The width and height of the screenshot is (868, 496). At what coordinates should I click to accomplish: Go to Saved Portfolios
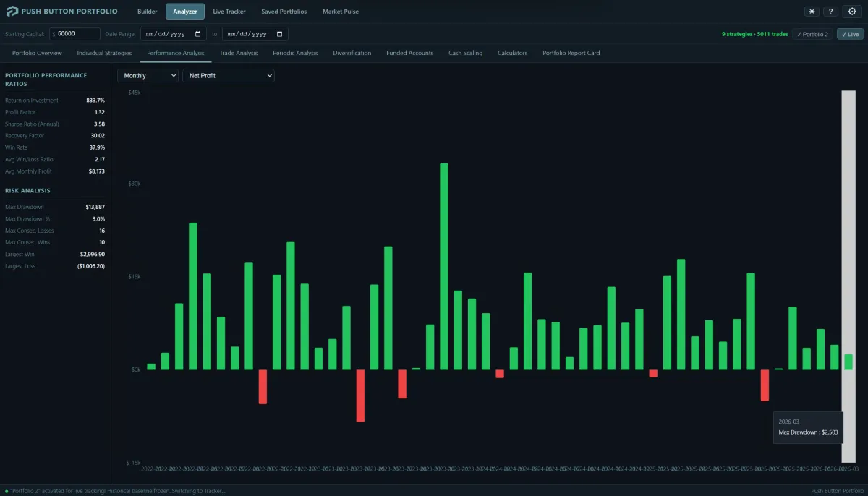(x=284, y=12)
